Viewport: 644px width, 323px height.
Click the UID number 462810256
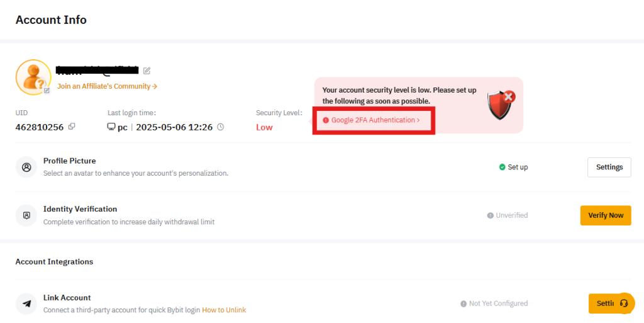click(x=40, y=127)
